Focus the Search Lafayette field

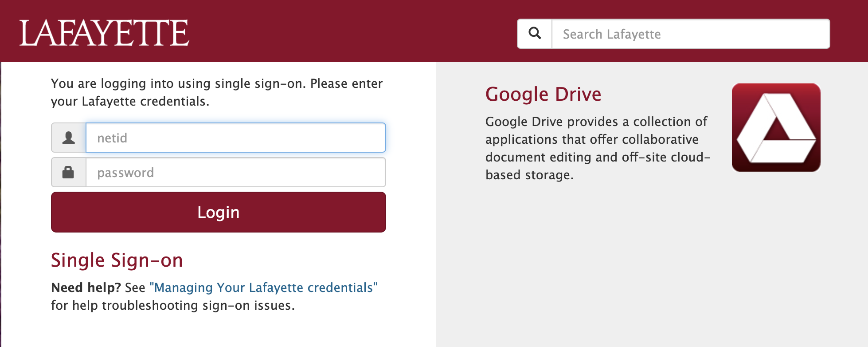[691, 34]
